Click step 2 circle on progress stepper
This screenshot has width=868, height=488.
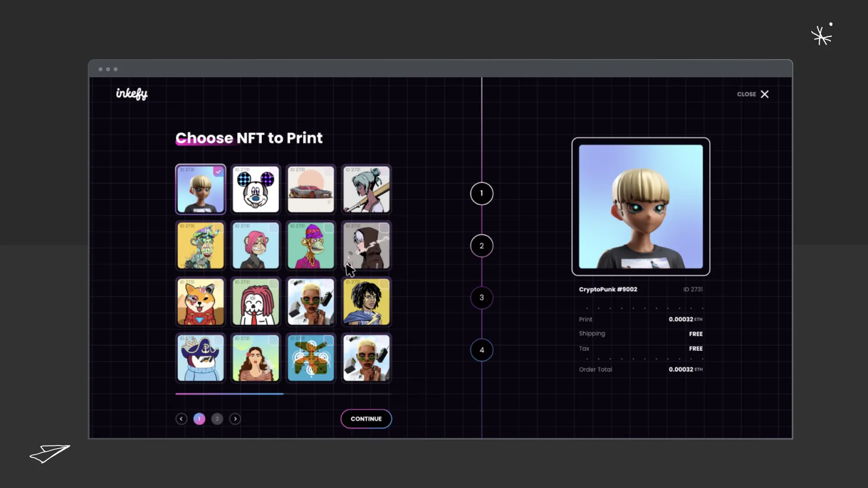click(481, 245)
